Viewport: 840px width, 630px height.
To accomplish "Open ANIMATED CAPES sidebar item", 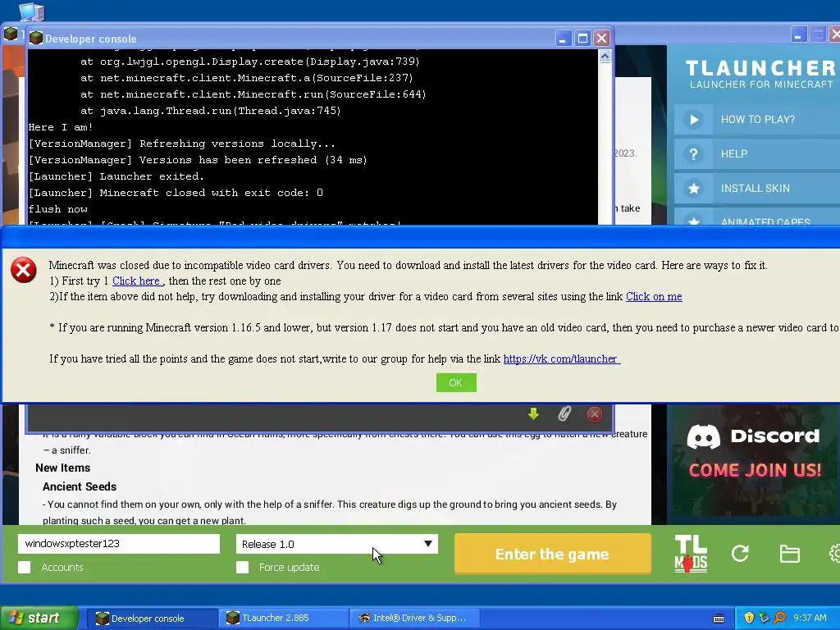I will (756, 217).
